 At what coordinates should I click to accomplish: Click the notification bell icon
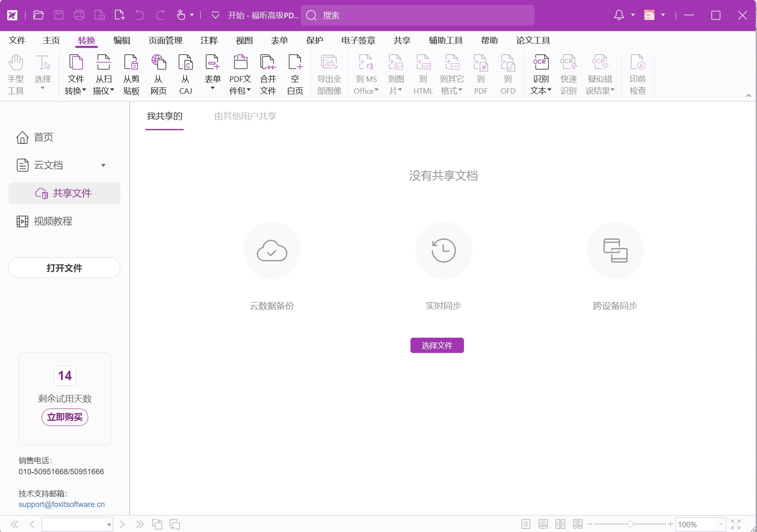(619, 15)
